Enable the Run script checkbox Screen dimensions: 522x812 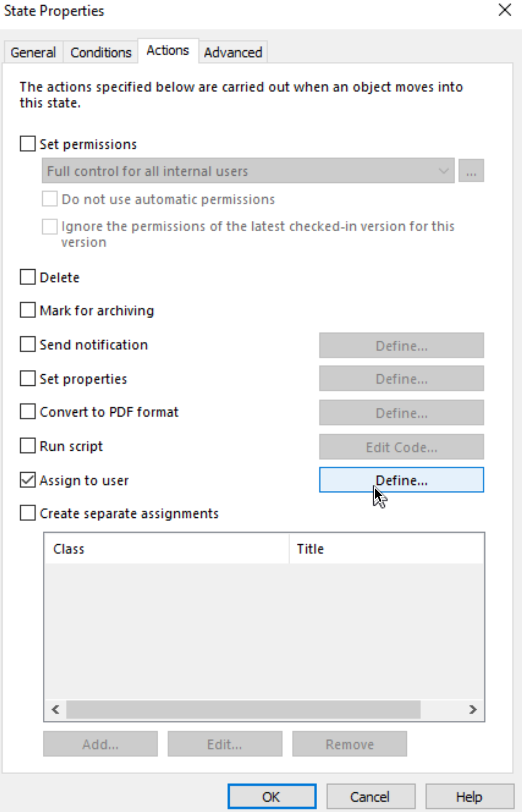(x=28, y=446)
